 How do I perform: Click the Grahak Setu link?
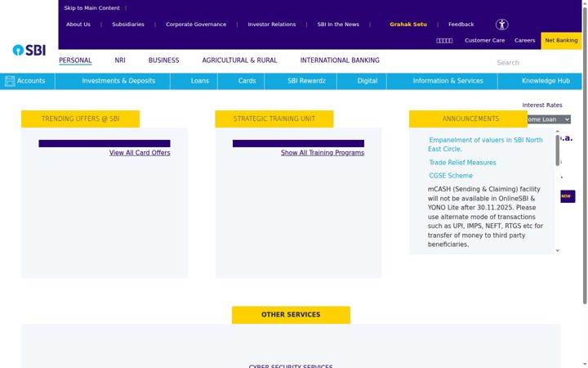pyautogui.click(x=408, y=25)
